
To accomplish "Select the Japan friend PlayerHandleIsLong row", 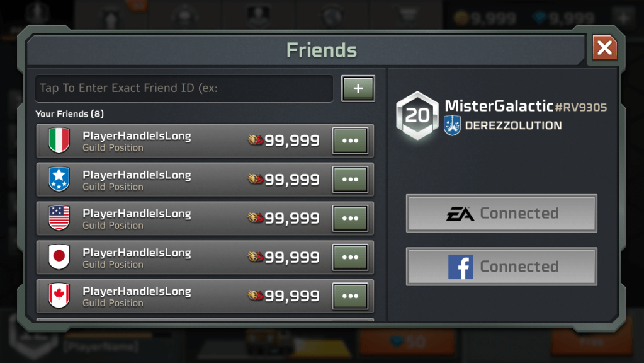I will (205, 257).
